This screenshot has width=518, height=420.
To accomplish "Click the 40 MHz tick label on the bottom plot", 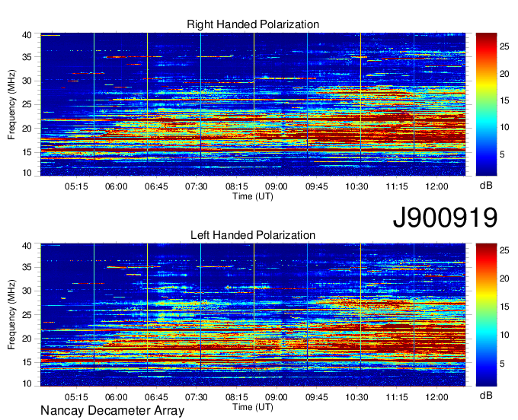I will [27, 246].
